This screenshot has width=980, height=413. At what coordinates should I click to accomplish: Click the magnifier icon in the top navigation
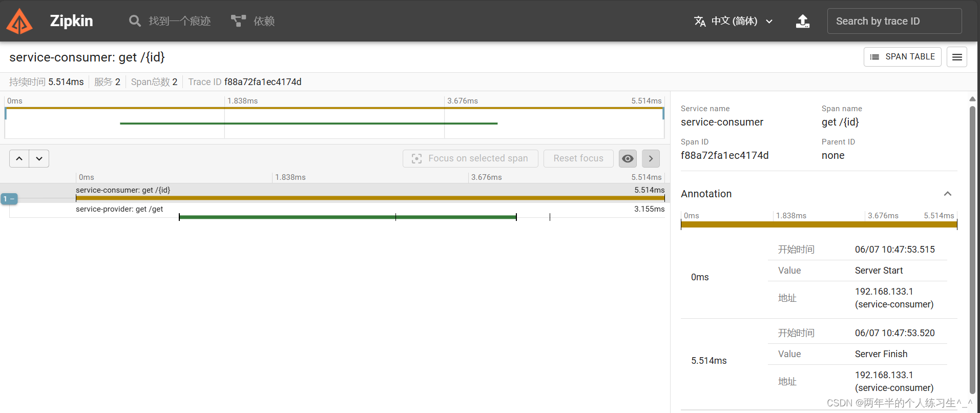(x=135, y=21)
